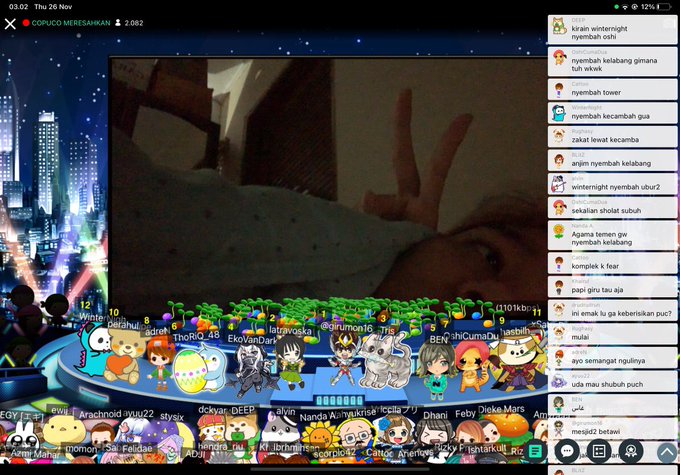The width and height of the screenshot is (680, 475).
Task: Tap the sunflower avatar beside 'Agama temen gw'
Action: pyautogui.click(x=559, y=231)
